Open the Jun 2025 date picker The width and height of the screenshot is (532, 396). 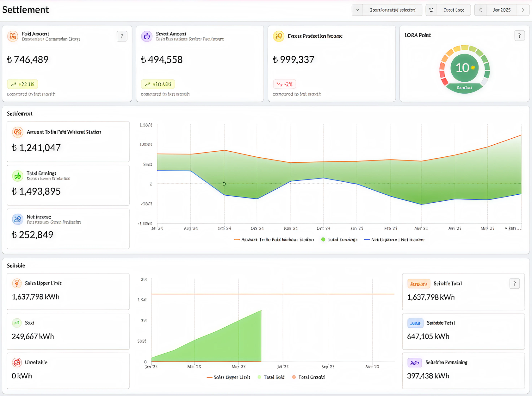coord(501,10)
